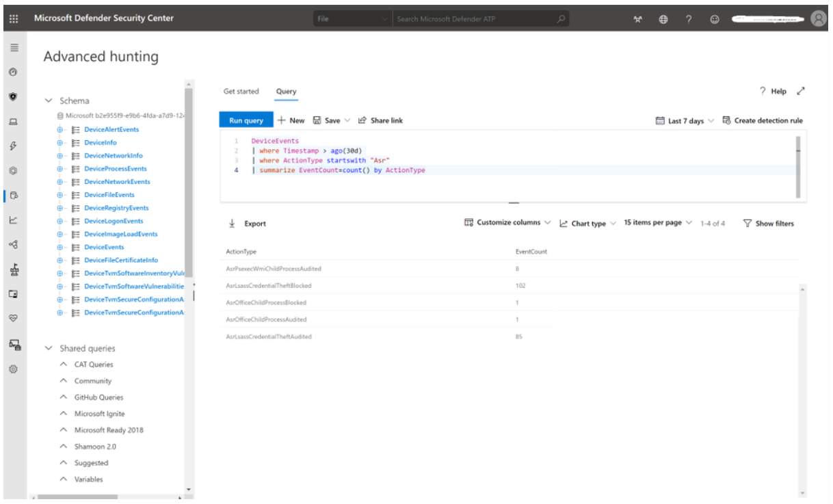
Task: Collapse the Schema section
Action: point(49,101)
